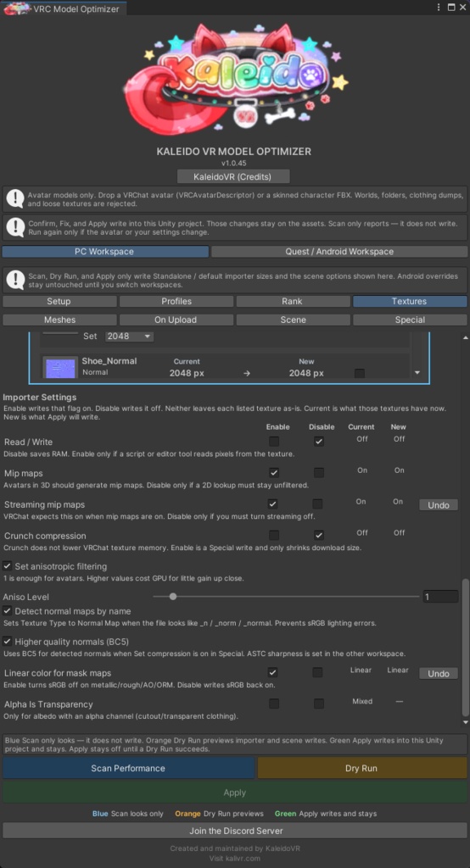Open the Setup tab
470x868 pixels.
point(59,301)
